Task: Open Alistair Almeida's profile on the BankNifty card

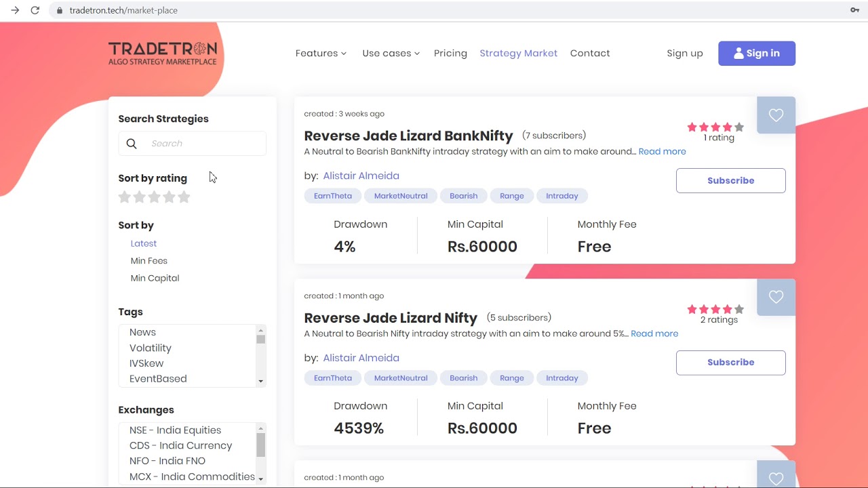Action: click(x=361, y=176)
